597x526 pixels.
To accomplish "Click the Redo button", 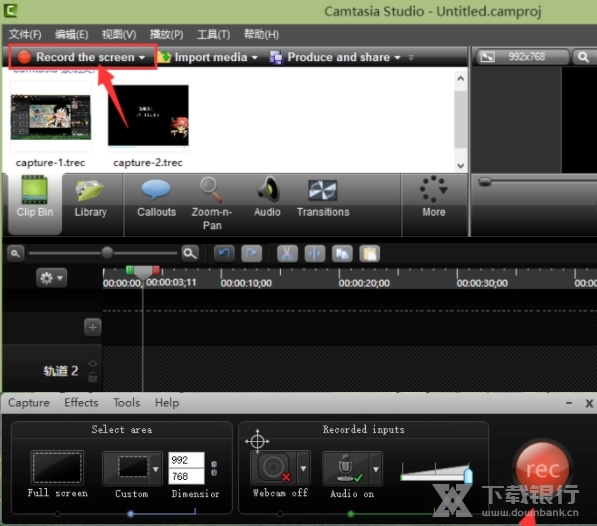I will click(252, 253).
